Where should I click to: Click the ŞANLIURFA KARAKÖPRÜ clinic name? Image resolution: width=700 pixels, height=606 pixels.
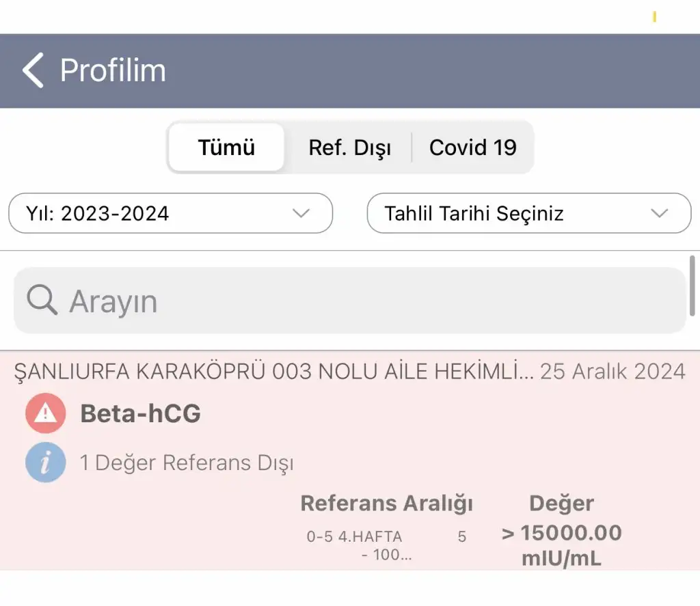click(273, 372)
